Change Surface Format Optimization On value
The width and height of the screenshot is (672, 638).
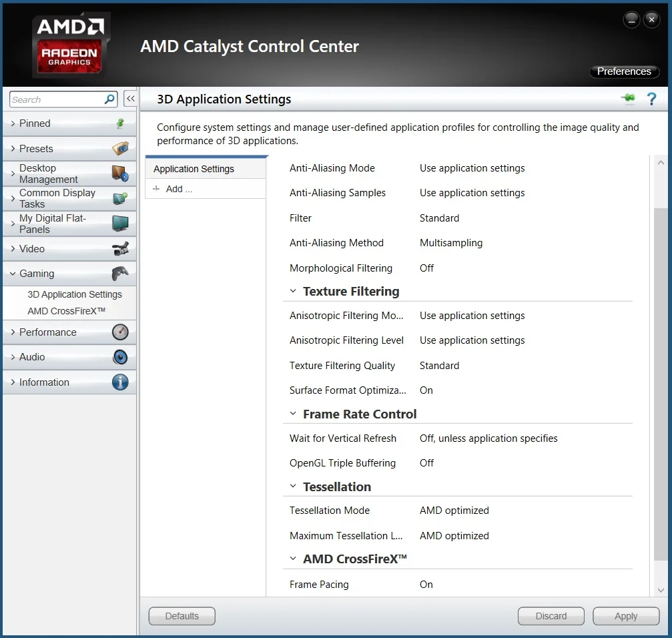click(426, 390)
